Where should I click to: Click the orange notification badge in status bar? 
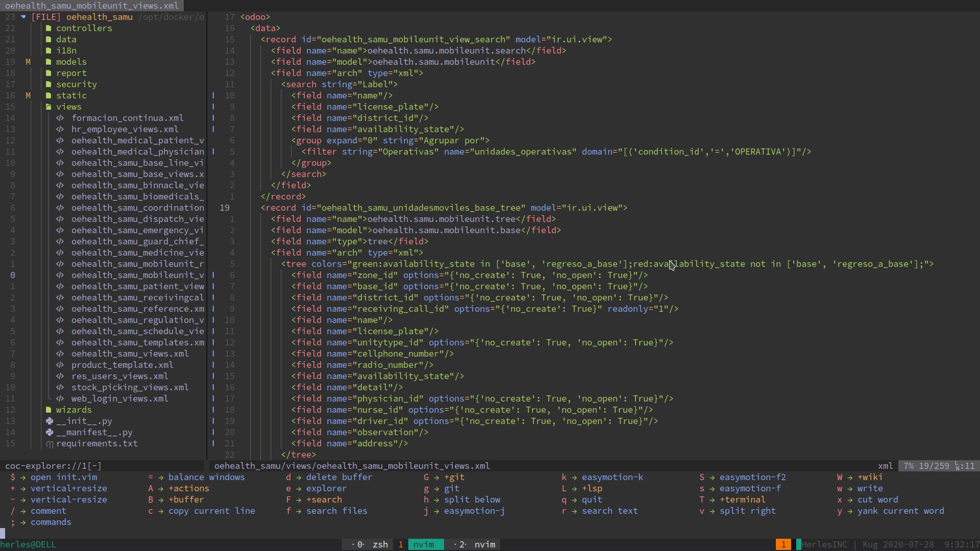(783, 544)
